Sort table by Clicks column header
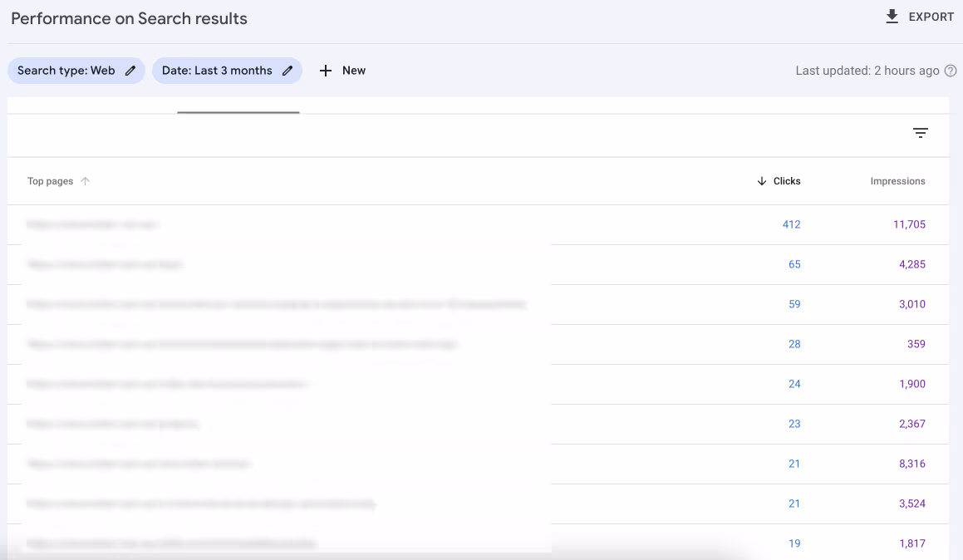This screenshot has height=560, width=963. tap(787, 181)
